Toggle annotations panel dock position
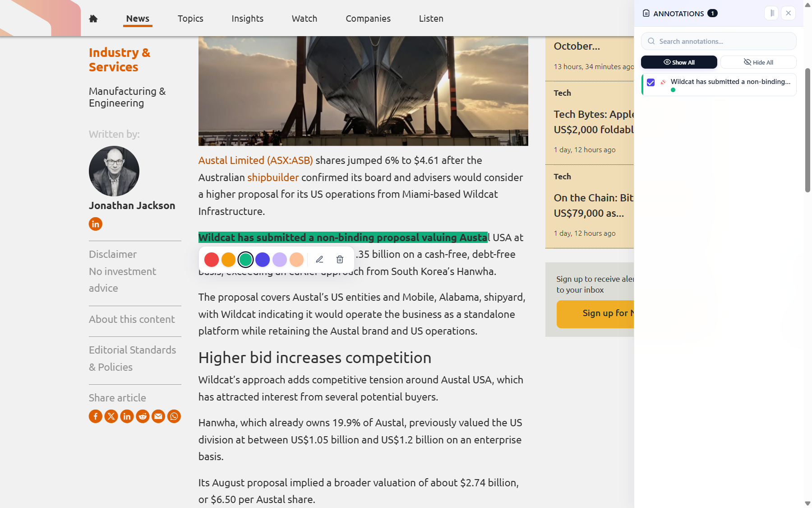Image resolution: width=812 pixels, height=508 pixels. [772, 13]
